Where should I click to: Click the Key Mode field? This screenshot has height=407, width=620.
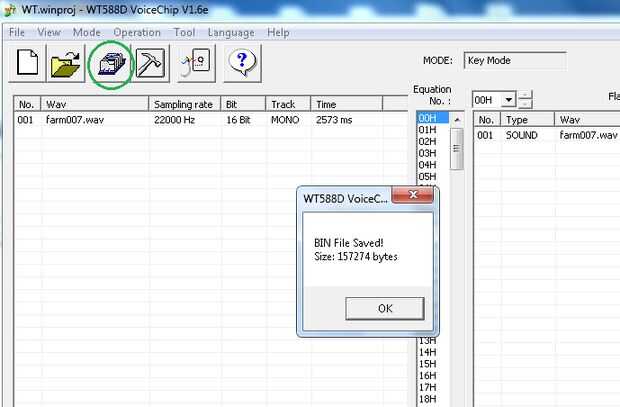[515, 61]
